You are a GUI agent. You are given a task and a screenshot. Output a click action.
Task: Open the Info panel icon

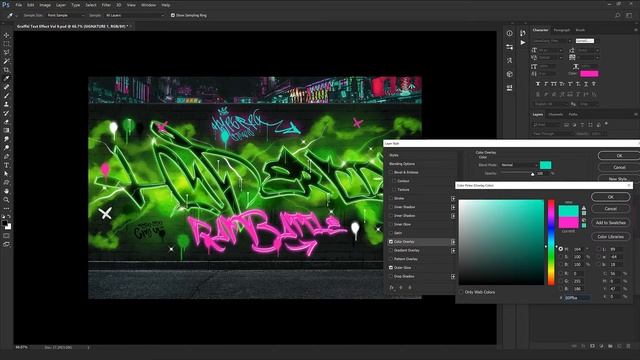click(x=509, y=33)
